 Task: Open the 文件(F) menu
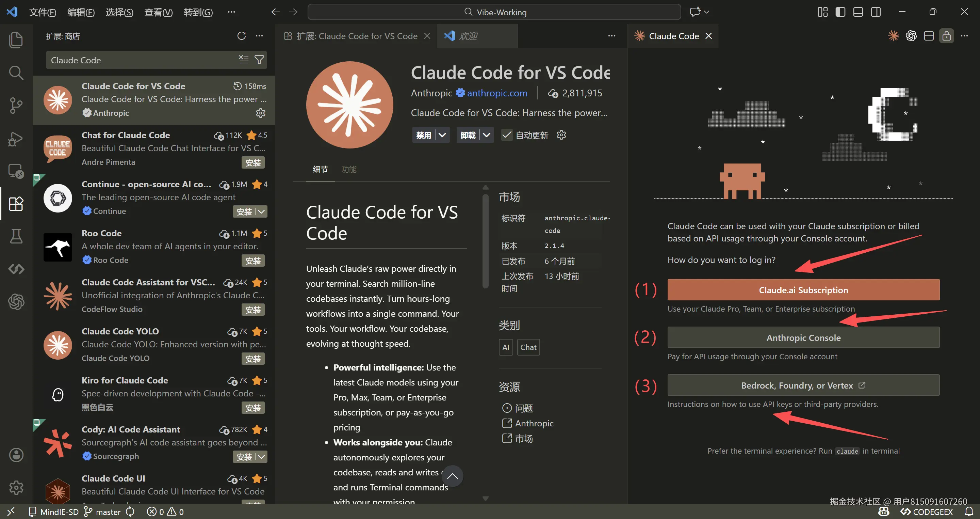click(43, 12)
